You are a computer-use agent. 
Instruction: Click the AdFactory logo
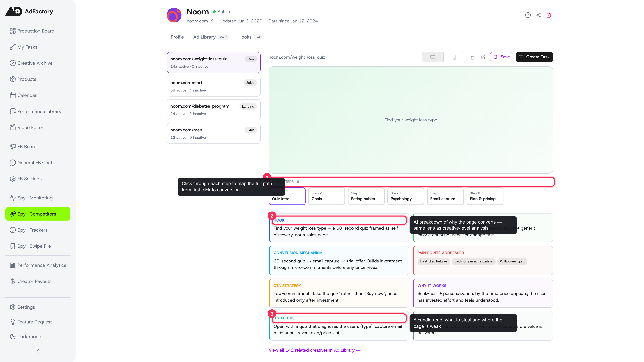coord(30,12)
